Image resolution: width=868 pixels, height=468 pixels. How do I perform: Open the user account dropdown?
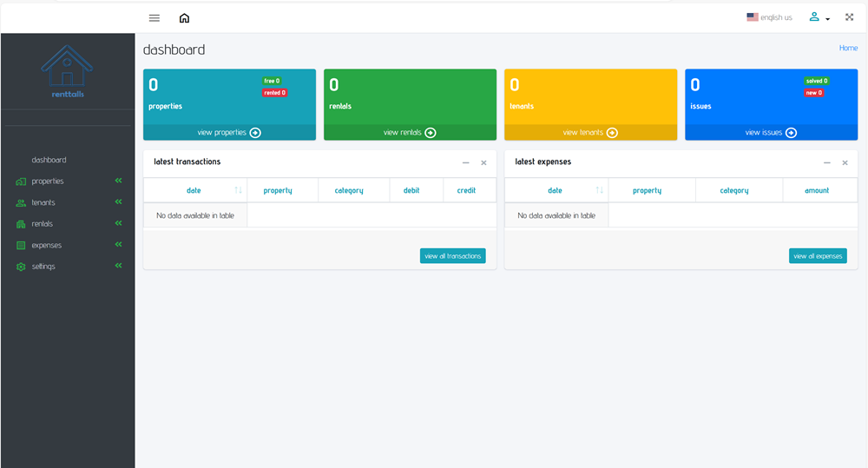[x=819, y=17]
